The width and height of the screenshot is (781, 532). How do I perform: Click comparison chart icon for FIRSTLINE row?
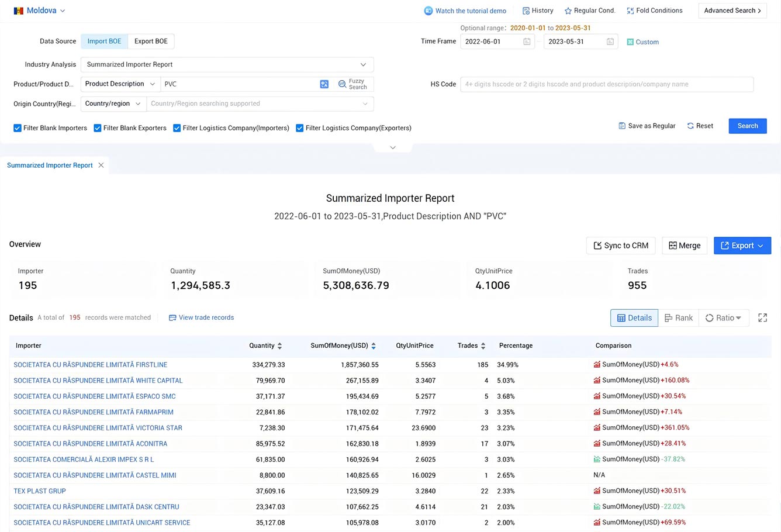pyautogui.click(x=597, y=364)
